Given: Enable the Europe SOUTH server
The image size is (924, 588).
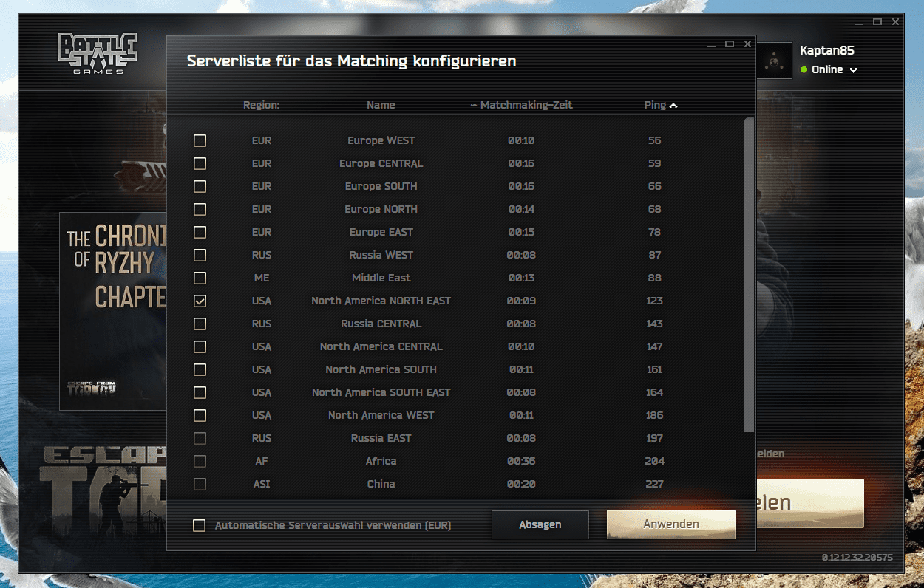Looking at the screenshot, I should [200, 186].
